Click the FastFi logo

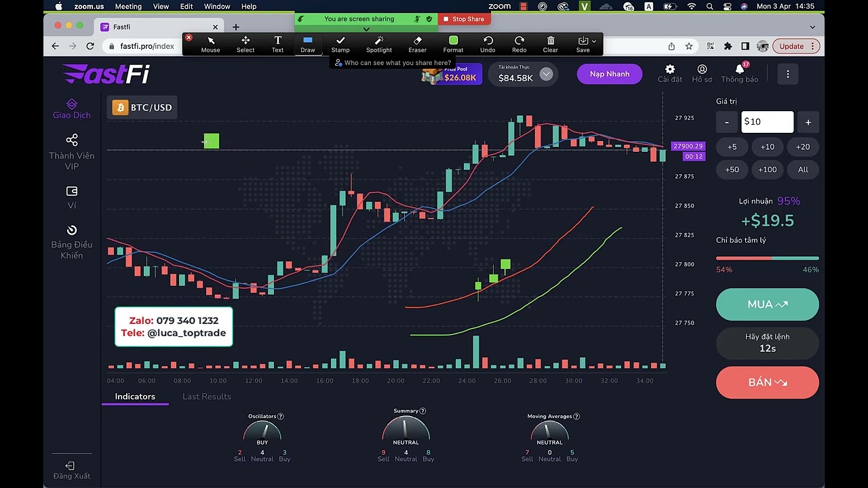[x=106, y=74]
